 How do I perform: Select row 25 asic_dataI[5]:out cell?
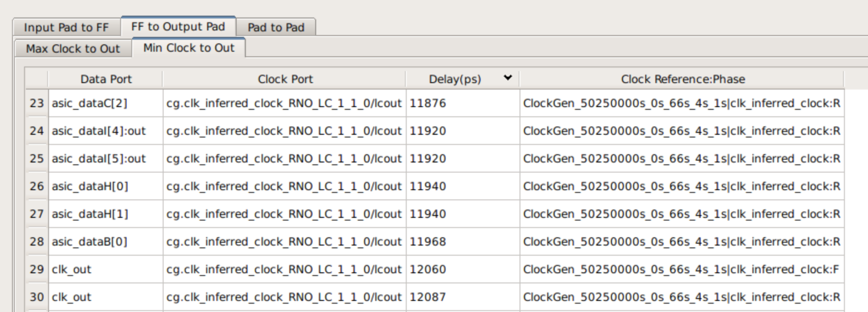pos(106,158)
